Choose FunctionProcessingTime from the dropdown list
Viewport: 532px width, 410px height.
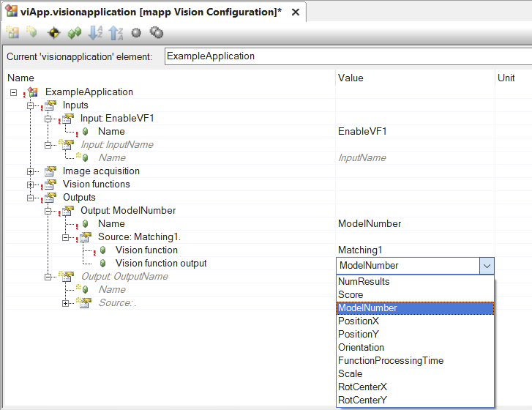pos(415,361)
